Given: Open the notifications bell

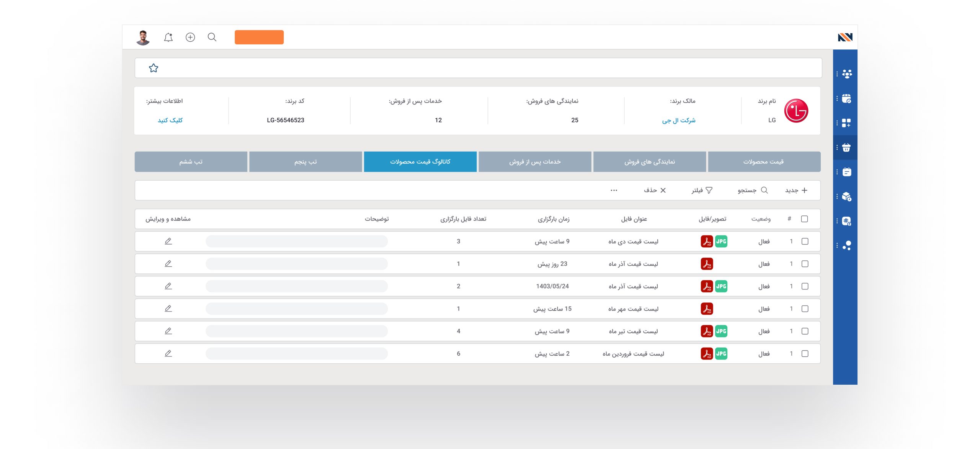Looking at the screenshot, I should 168,37.
